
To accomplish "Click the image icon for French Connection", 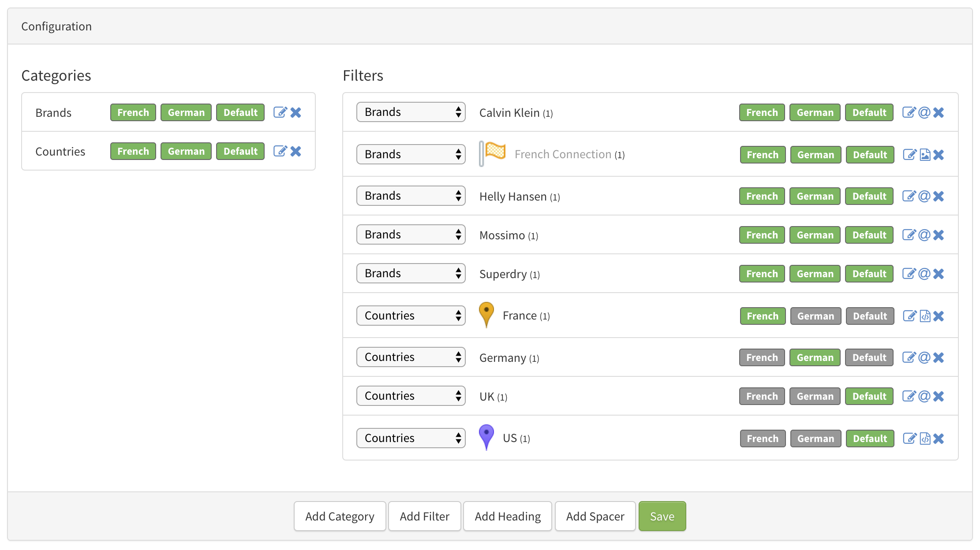I will pos(925,155).
